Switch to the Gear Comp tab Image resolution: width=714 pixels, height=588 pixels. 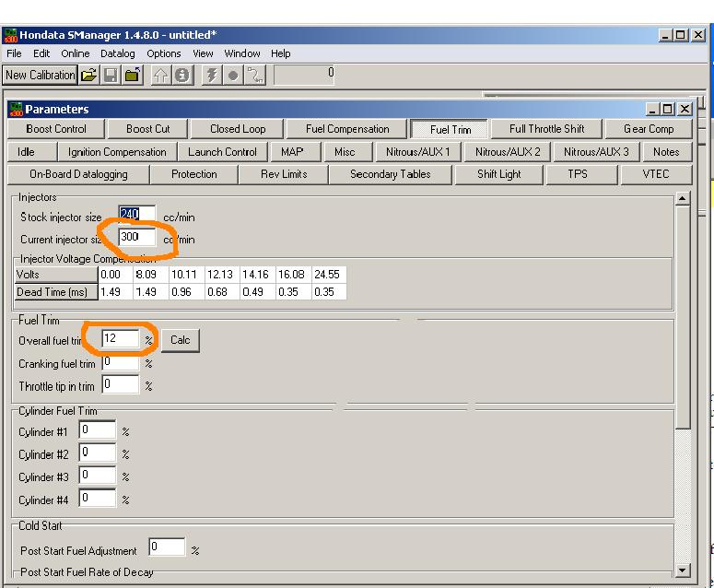point(649,129)
